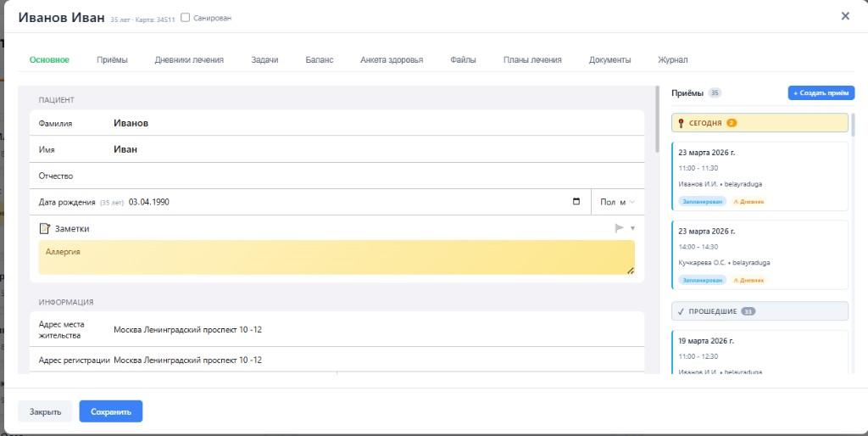Switch to the Дневники лечения tab

pyautogui.click(x=189, y=60)
